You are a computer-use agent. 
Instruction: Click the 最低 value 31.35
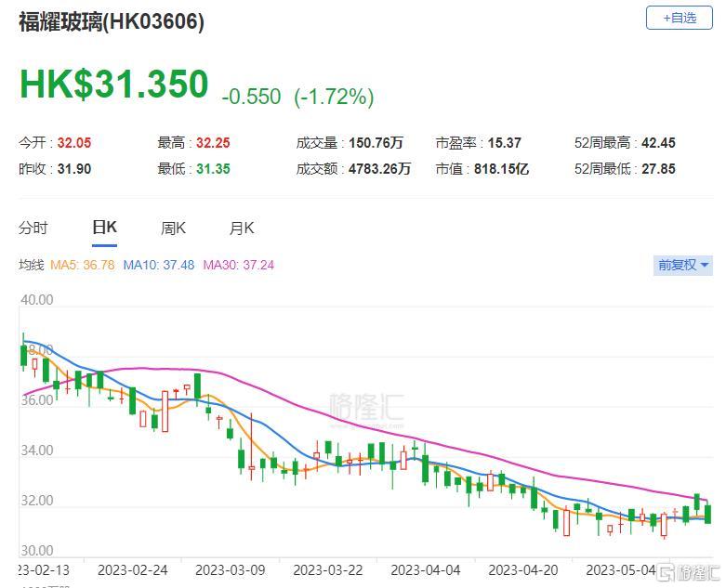click(x=213, y=169)
